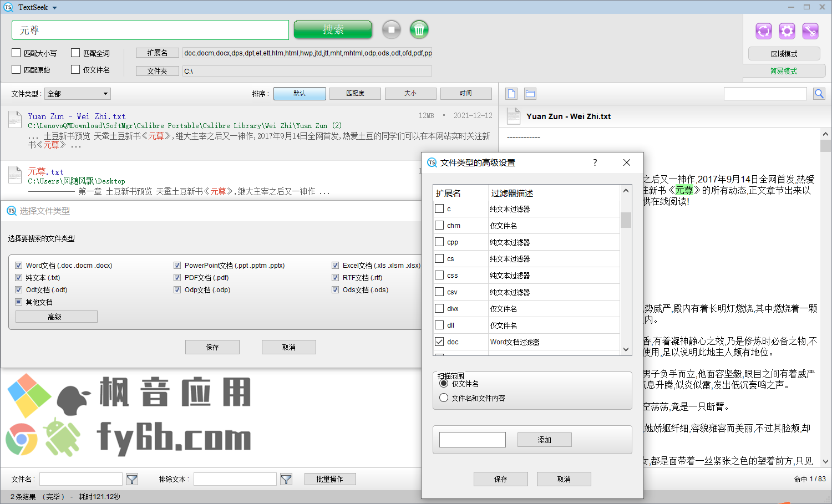832x504 pixels.
Task: Click the 文件名 filter input at bottom
Action: click(81, 479)
